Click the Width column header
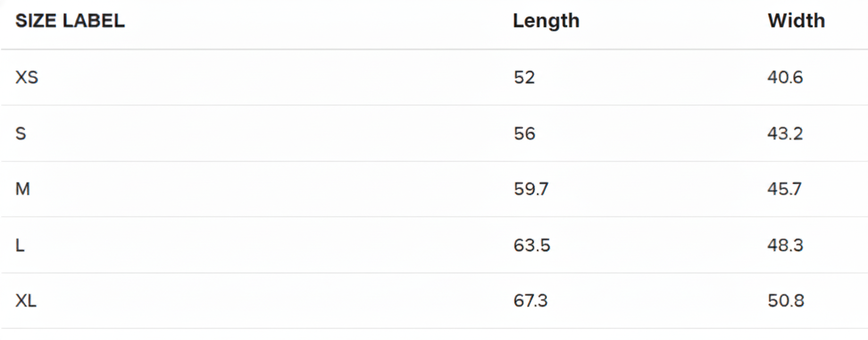This screenshot has height=340, width=868. (796, 21)
